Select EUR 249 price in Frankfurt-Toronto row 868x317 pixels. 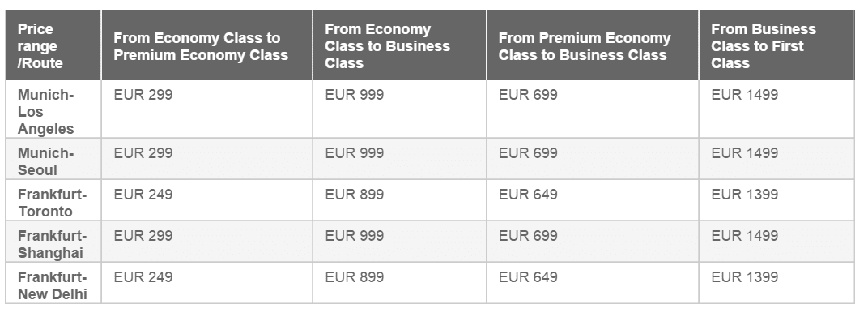point(143,195)
